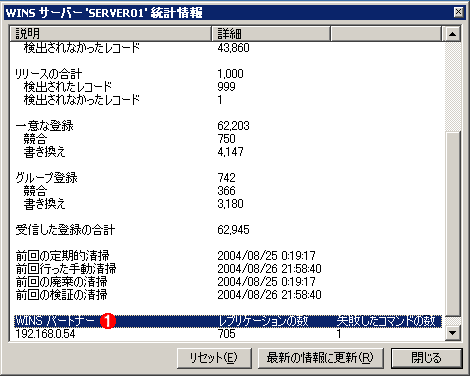This screenshot has height=376, width=470.
Task: Click the 失敗したコマンドの数 heading
Action: coord(386,321)
